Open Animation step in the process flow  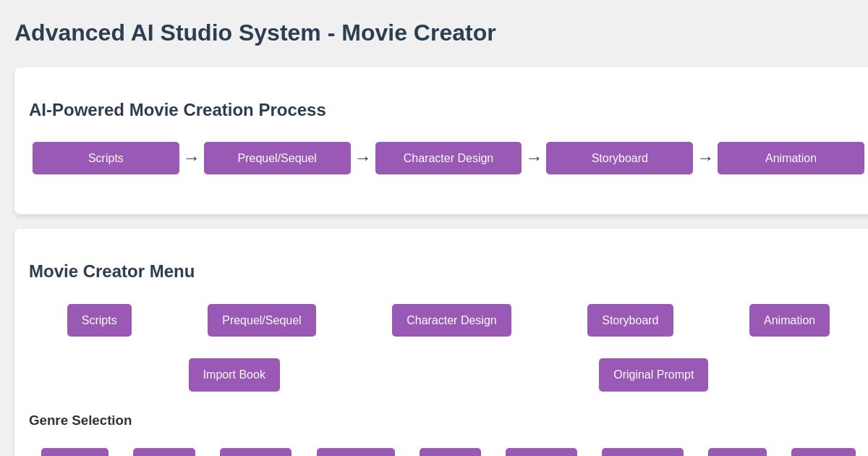click(791, 158)
